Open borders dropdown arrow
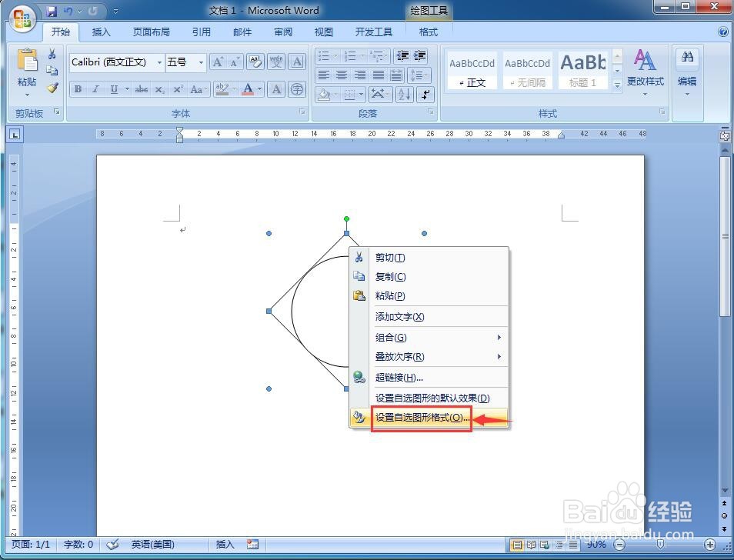Viewport: 734px width, 560px height. pyautogui.click(x=362, y=95)
